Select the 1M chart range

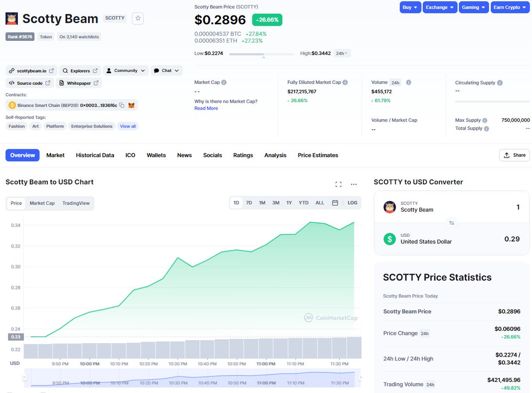click(x=262, y=203)
